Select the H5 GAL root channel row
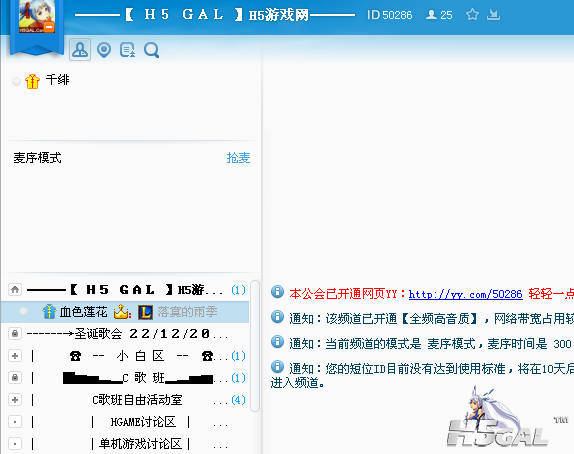Screen dimensions: 574x454 (126, 290)
